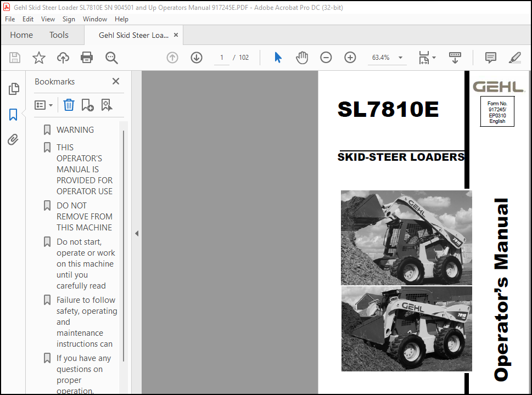Select the Highlight pen tool
The image size is (532, 395).
point(514,58)
